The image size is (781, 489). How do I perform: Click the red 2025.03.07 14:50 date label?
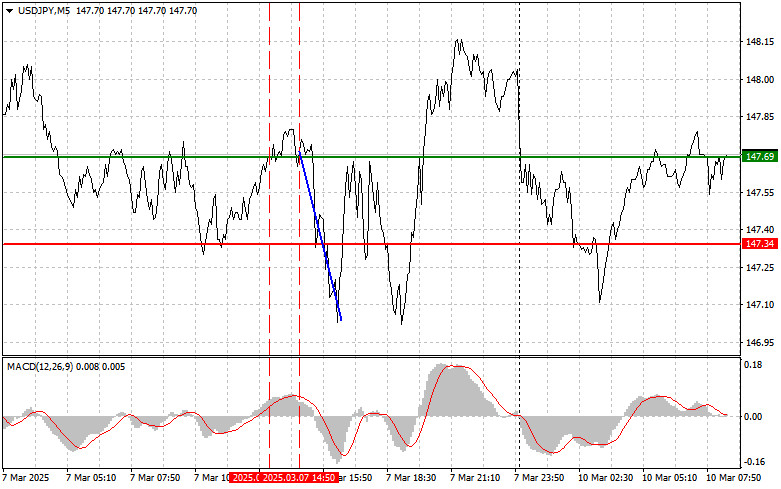pos(297,479)
